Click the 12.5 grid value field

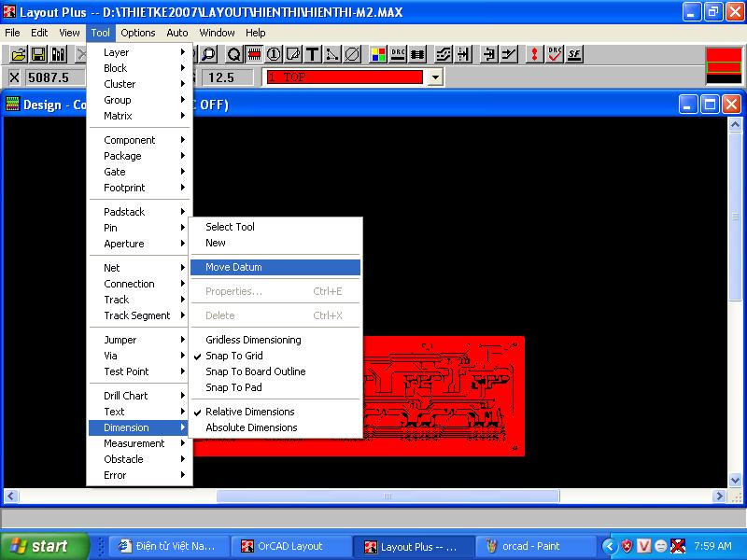coord(228,77)
